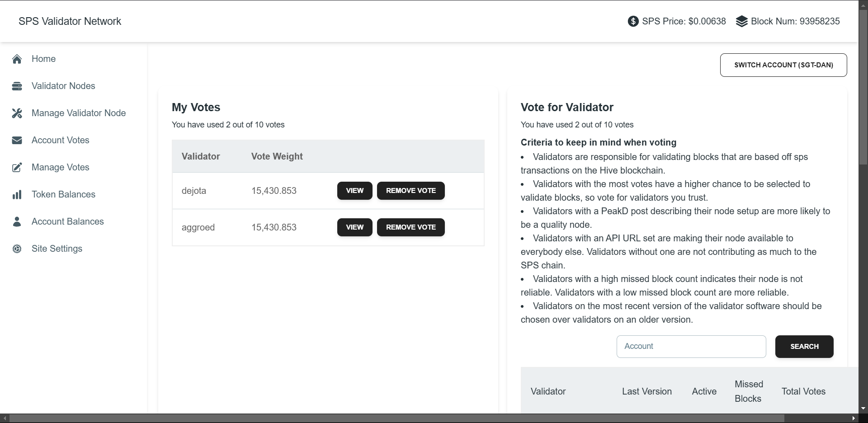Click the Validator Nodes server icon

[x=17, y=86]
